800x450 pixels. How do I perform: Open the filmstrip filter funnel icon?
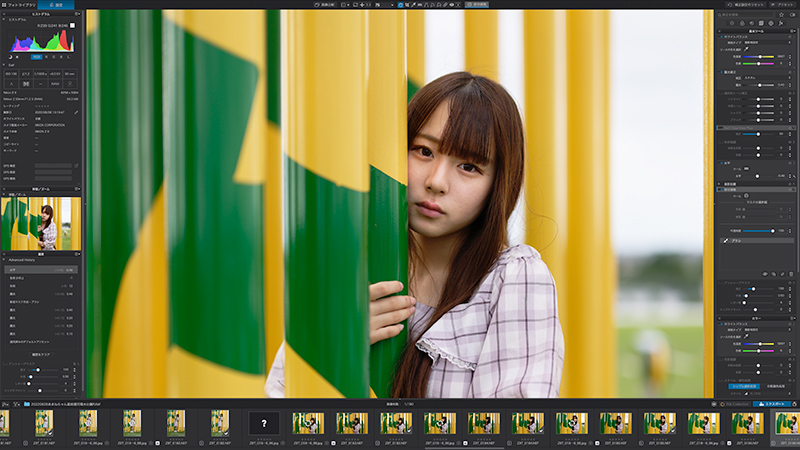click(16, 404)
